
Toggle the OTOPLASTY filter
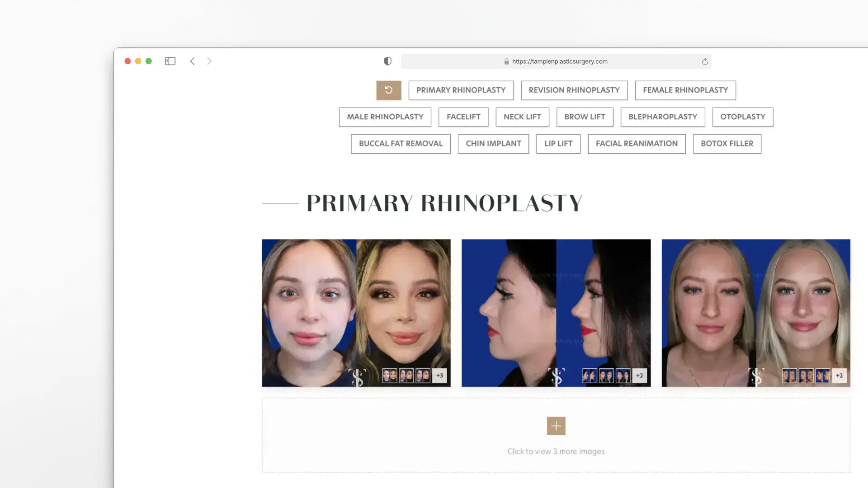click(x=743, y=117)
